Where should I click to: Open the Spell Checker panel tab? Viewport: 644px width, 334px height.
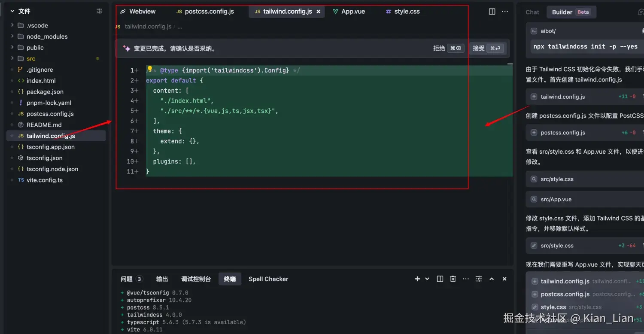pyautogui.click(x=268, y=279)
